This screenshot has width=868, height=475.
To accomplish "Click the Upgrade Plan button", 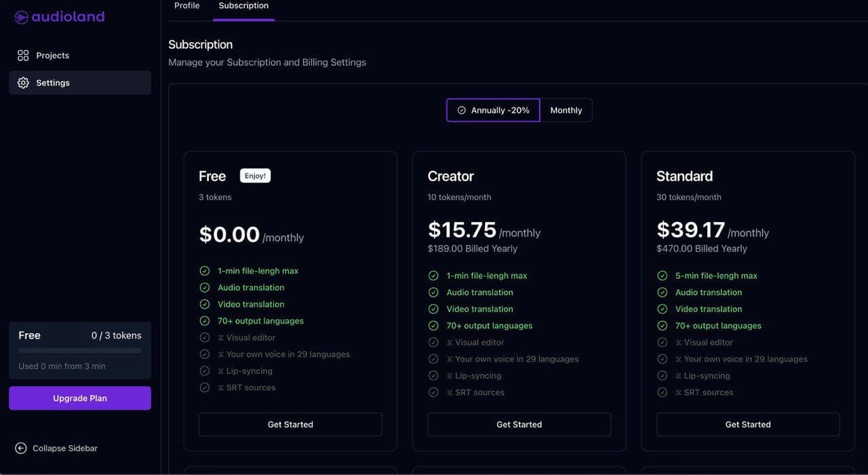I will click(x=80, y=398).
